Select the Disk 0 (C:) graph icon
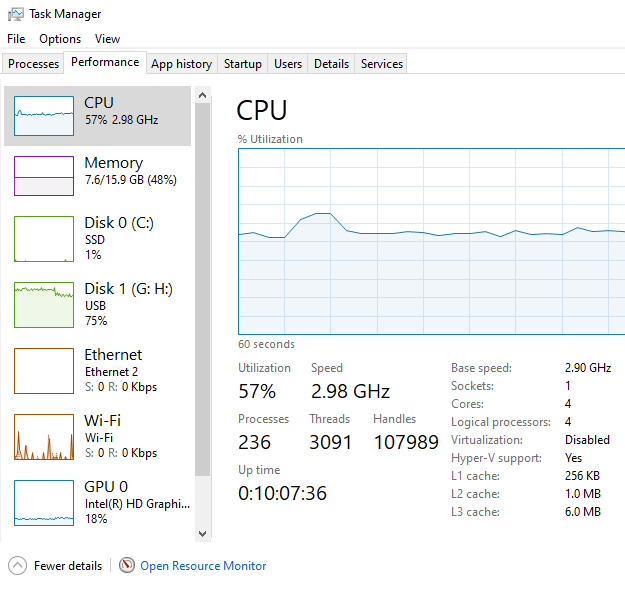The height and width of the screenshot is (590, 625). [x=44, y=239]
